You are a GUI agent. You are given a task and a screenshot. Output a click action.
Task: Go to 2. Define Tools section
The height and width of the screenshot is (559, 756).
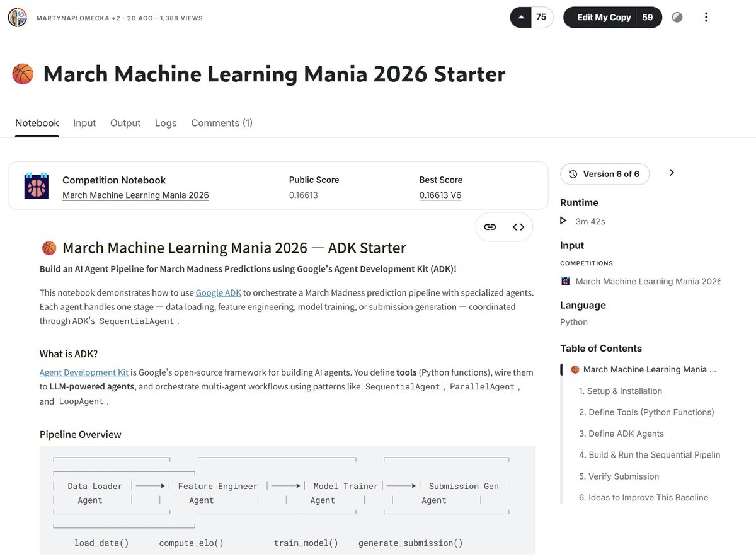(646, 412)
